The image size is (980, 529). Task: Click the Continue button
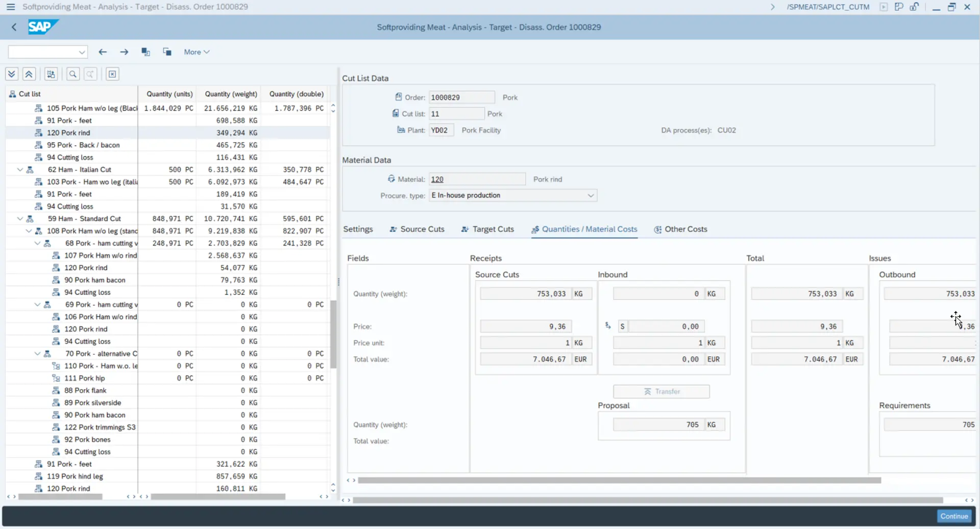pyautogui.click(x=954, y=516)
